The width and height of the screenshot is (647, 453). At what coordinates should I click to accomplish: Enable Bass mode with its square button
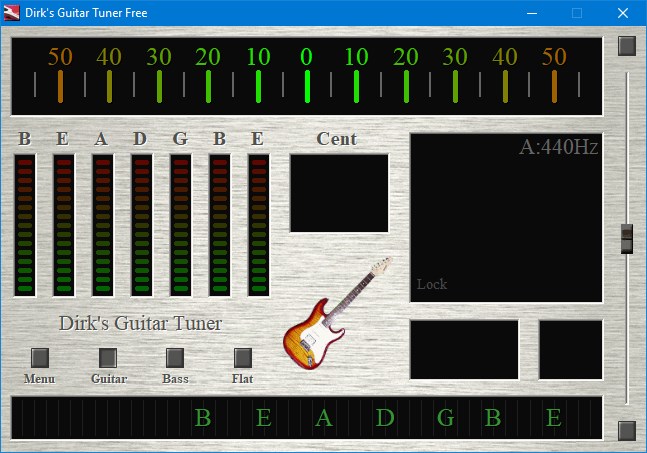[x=175, y=357]
